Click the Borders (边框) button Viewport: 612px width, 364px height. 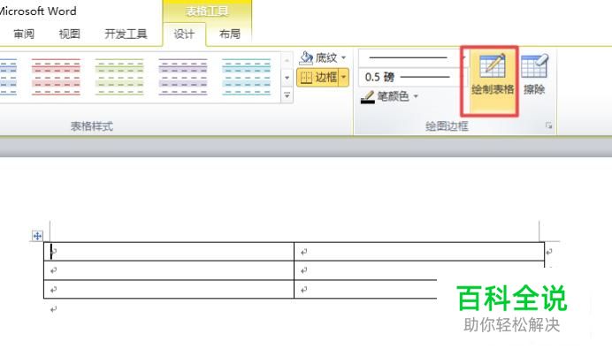coord(318,78)
